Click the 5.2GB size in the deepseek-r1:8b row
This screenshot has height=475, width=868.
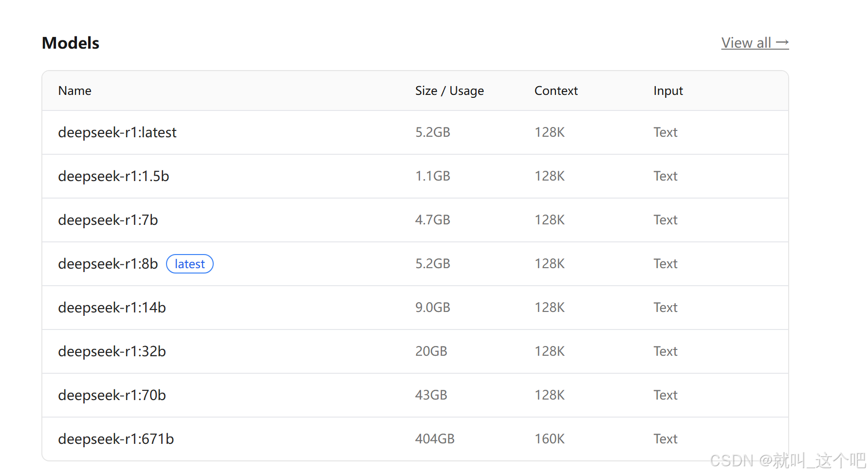433,264
